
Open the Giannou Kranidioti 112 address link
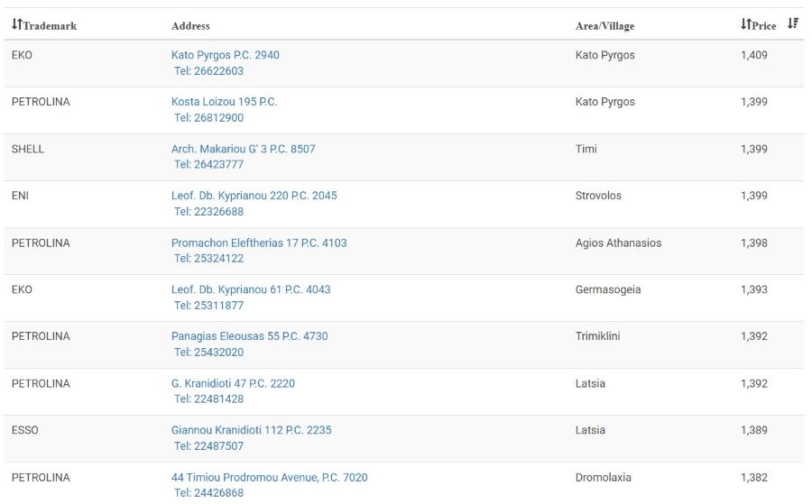[x=251, y=430]
